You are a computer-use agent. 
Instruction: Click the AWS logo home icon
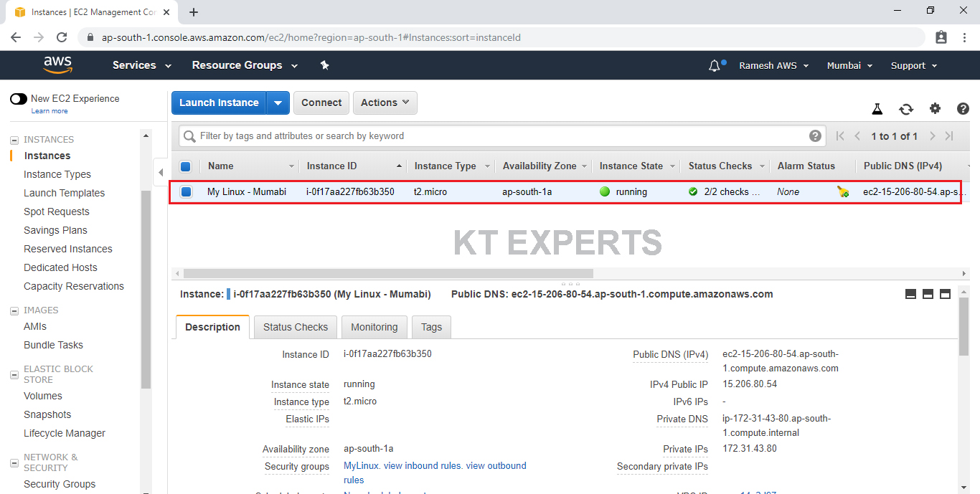point(57,65)
